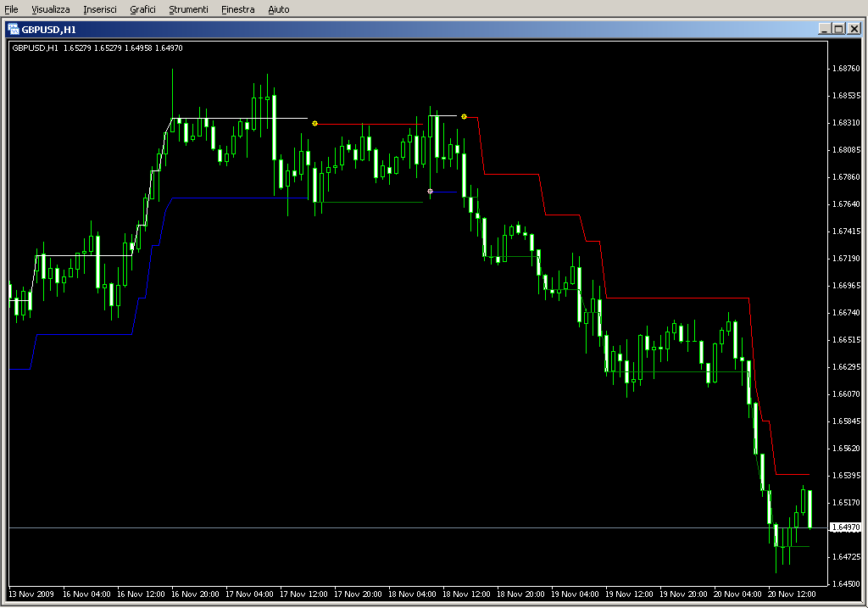Click the GBPUSD,H1 OHLC info text
This screenshot has height=608, width=868.
click(97, 48)
